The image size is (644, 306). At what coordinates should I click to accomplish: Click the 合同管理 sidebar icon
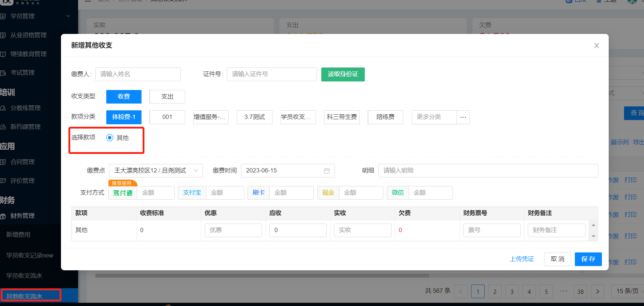[x=3, y=162]
